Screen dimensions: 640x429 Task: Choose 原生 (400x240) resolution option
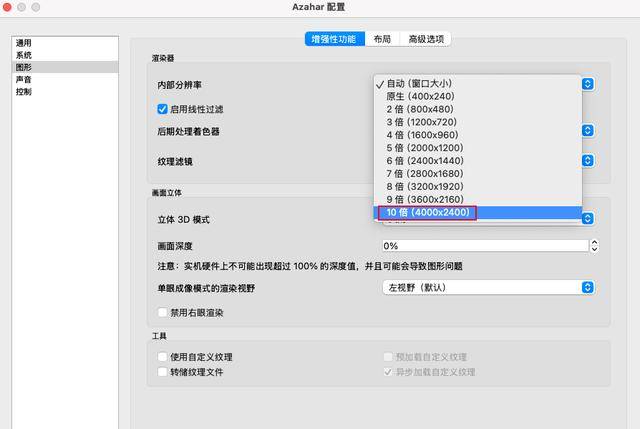coord(478,96)
